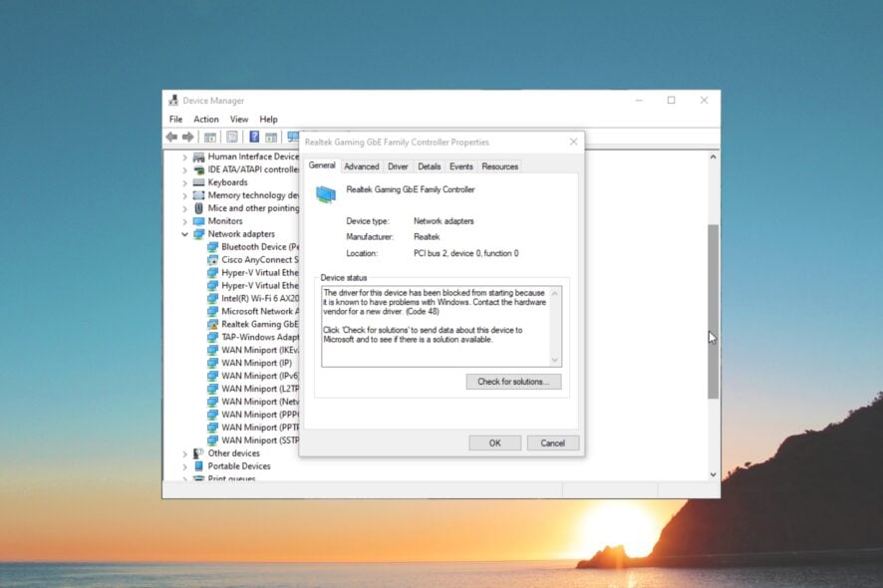
Task: Select the IDE ATA/ATAPI controllers category icon
Action: coord(198,169)
